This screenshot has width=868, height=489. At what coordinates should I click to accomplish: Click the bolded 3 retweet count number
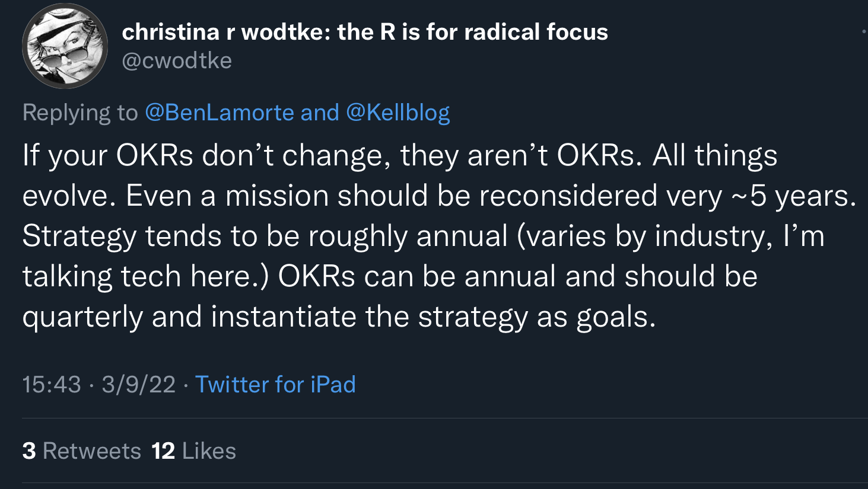tap(27, 450)
